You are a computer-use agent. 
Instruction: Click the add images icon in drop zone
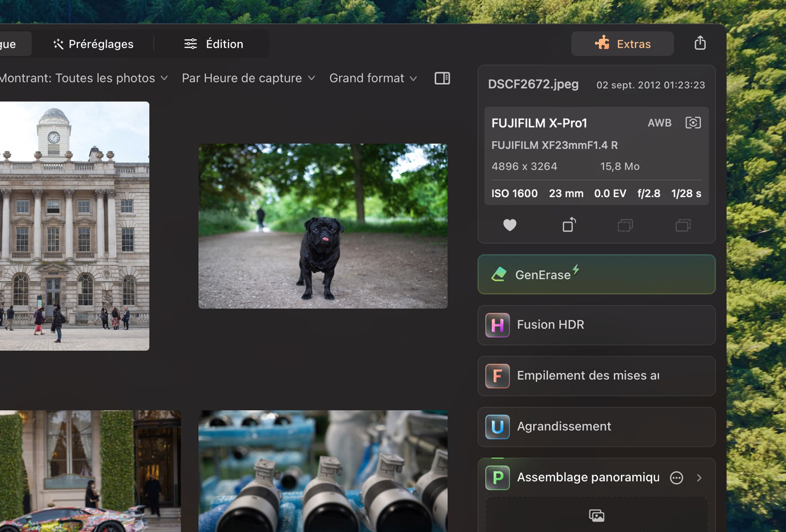pos(596,516)
